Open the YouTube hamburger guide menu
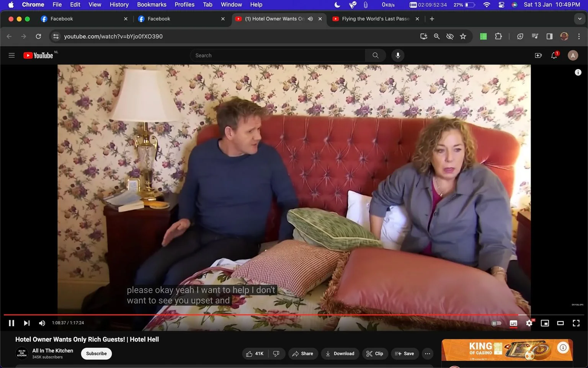The width and height of the screenshot is (588, 368). pos(11,56)
